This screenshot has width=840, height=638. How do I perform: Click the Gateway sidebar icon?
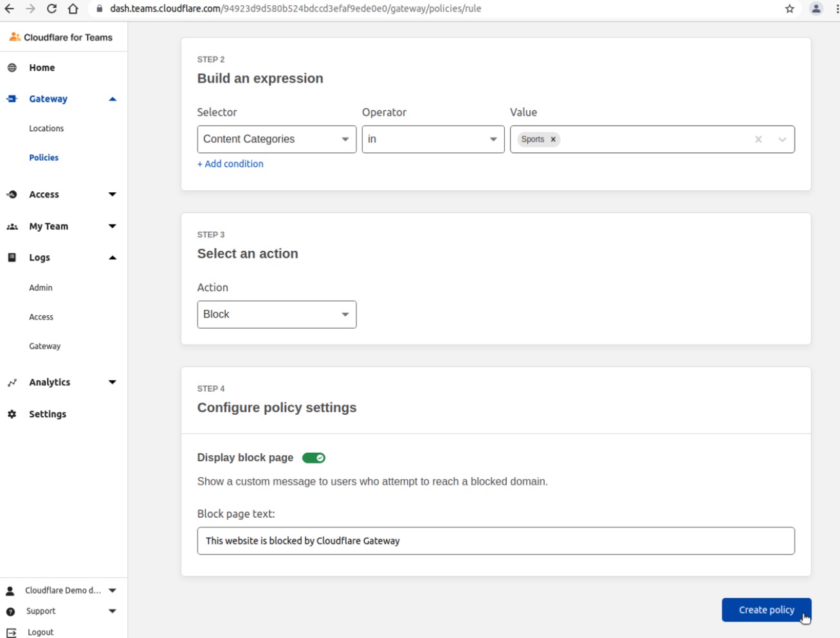(12, 98)
